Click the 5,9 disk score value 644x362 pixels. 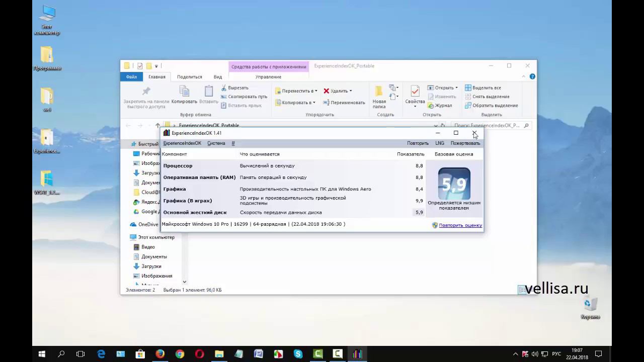tap(419, 212)
